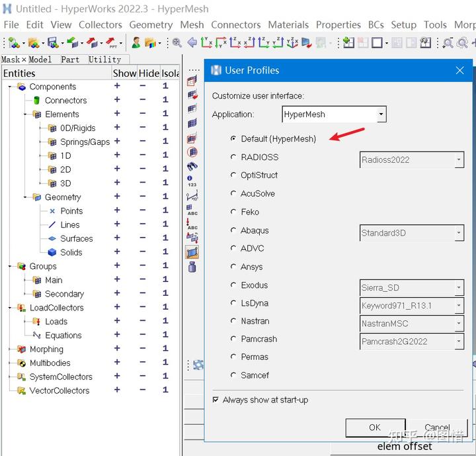This screenshot has width=476, height=456.
Task: Click the green Import arrow icon
Action: point(72,43)
